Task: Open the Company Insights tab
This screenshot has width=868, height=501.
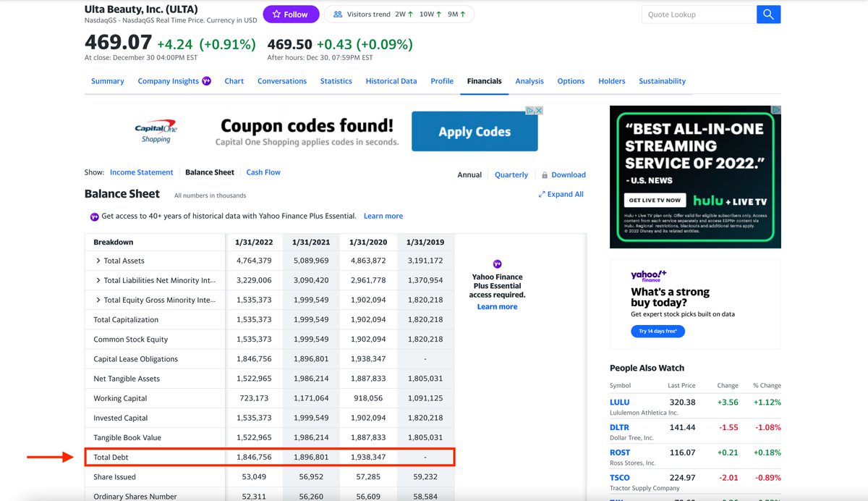Action: tap(169, 81)
